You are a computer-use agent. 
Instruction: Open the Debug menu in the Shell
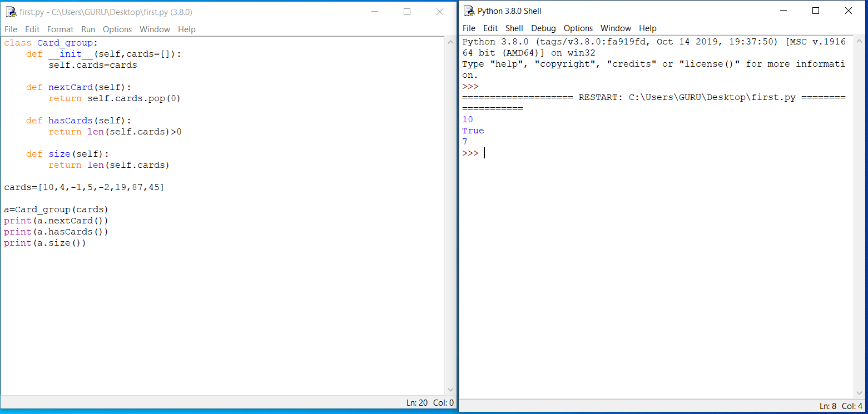pos(543,28)
